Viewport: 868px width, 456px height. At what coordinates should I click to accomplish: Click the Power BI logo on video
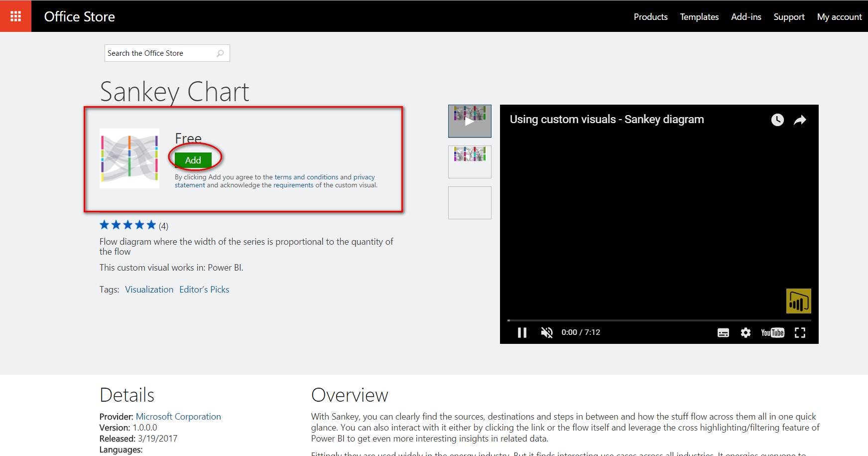pyautogui.click(x=799, y=301)
